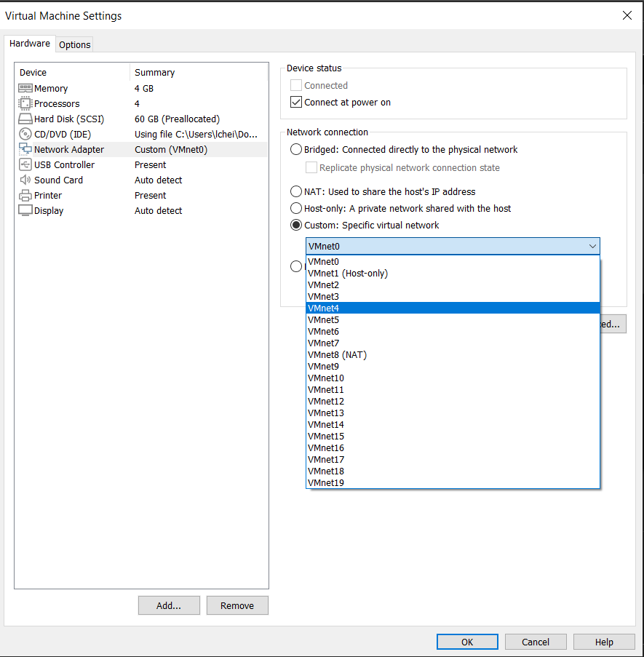
Task: Click the Remove device button
Action: pyautogui.click(x=237, y=605)
